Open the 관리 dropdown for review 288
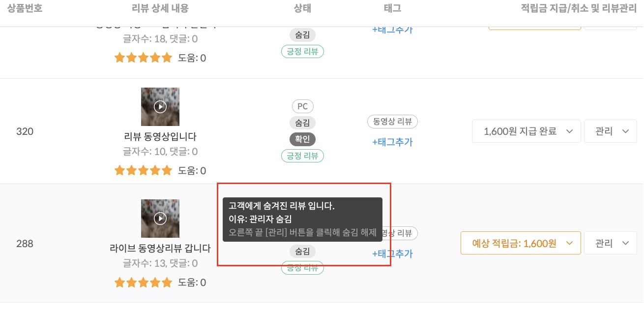The image size is (644, 317). pos(610,243)
